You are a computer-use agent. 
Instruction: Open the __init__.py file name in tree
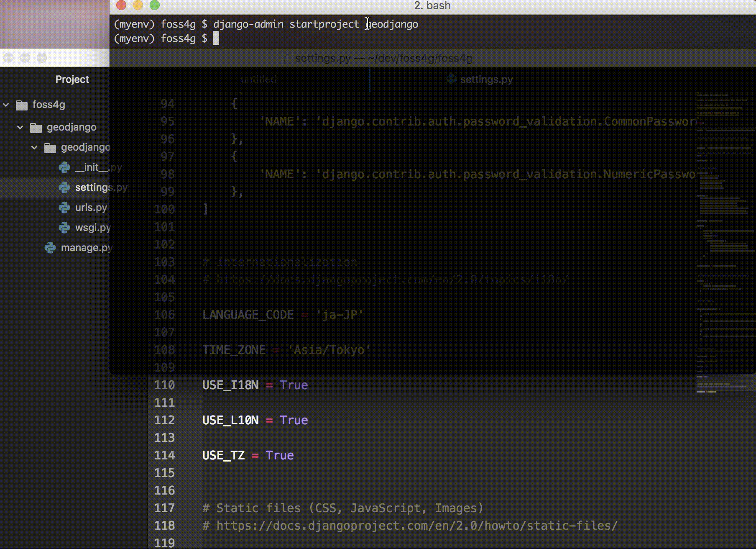pyautogui.click(x=98, y=167)
